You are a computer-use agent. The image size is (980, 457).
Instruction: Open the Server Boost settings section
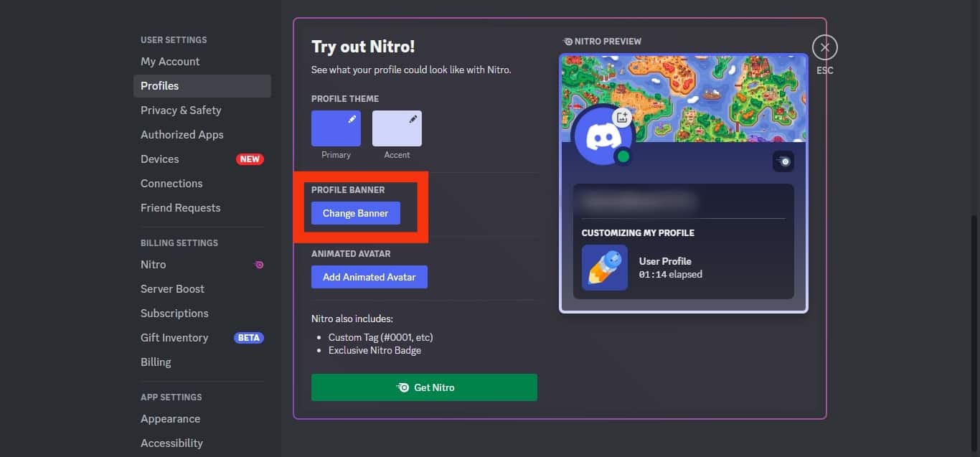tap(172, 288)
